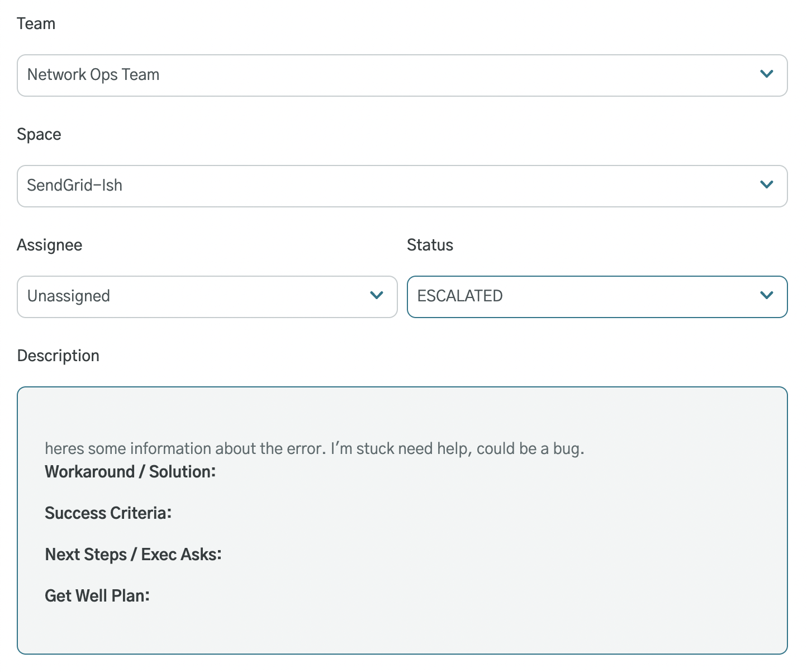Open the Assignee chevron to list assignees
This screenshot has width=807, height=672.
point(376,295)
